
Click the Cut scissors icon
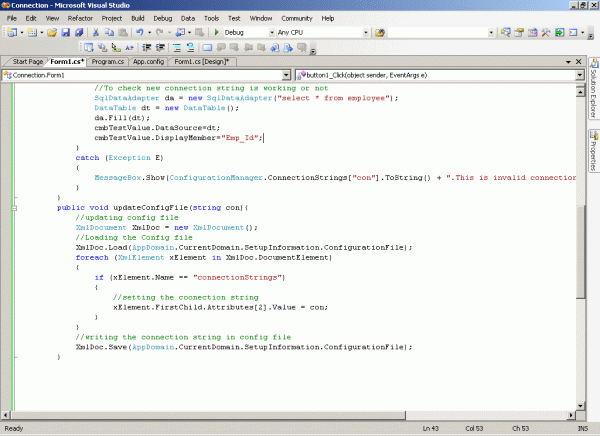[x=96, y=33]
